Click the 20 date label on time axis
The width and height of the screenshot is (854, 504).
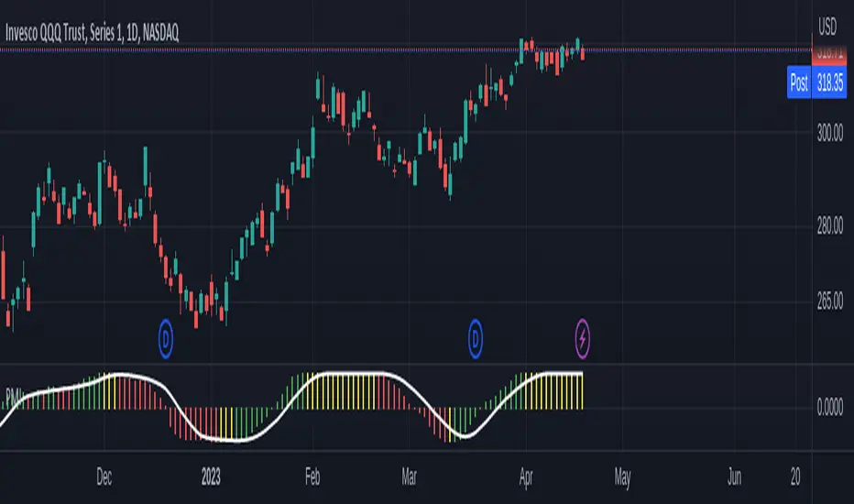[795, 477]
